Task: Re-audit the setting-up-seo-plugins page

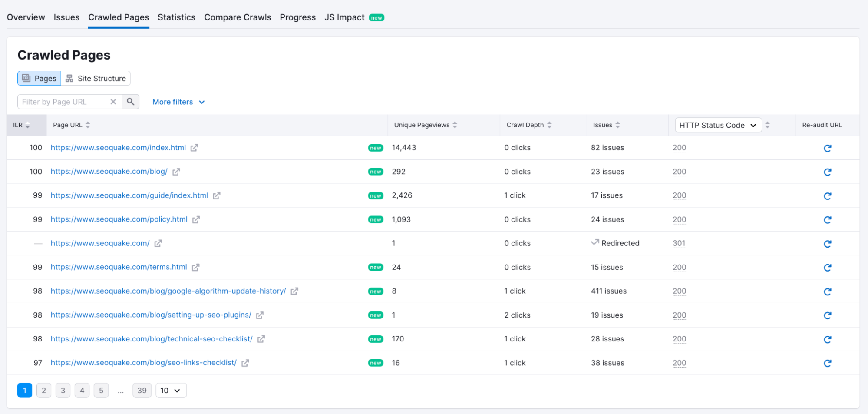Action: click(827, 315)
